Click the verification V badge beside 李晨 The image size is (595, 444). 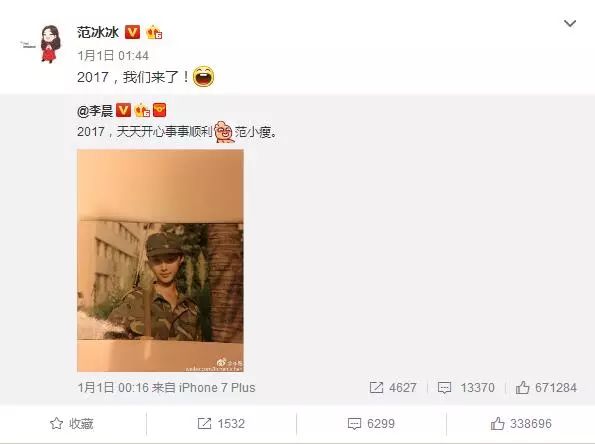coord(123,110)
